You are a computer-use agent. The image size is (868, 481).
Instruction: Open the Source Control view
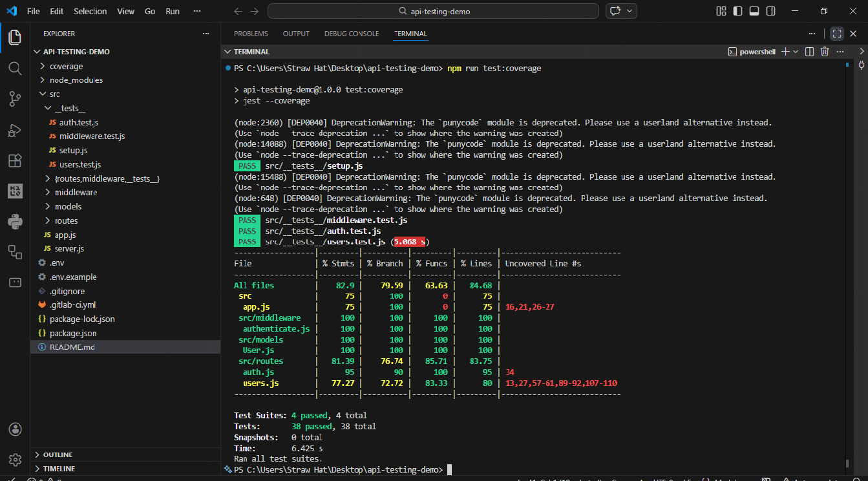click(x=14, y=98)
